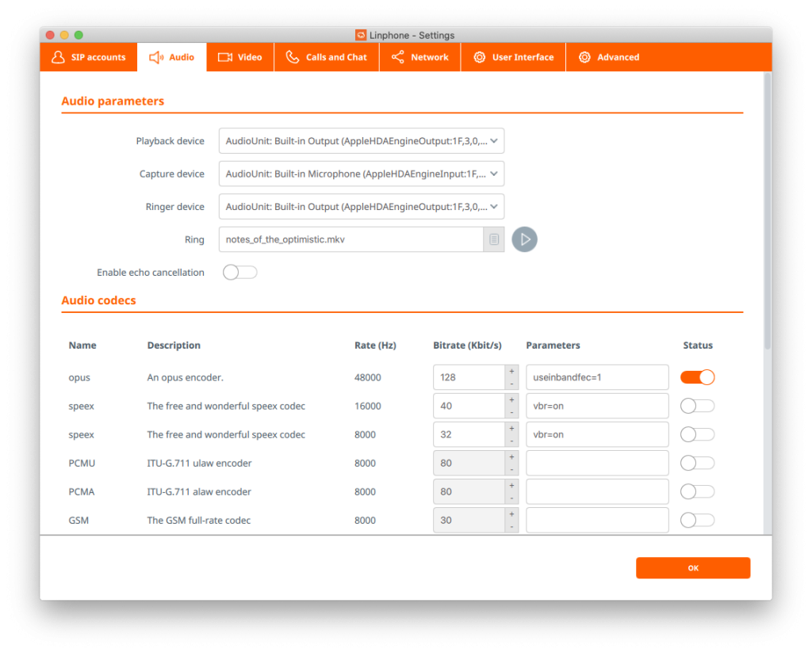Viewport: 812px width, 653px height.
Task: Click the opus parameters text field
Action: coord(597,377)
